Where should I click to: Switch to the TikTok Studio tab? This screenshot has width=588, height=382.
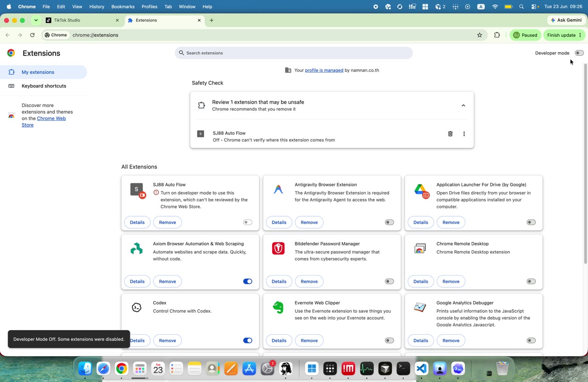tap(82, 20)
